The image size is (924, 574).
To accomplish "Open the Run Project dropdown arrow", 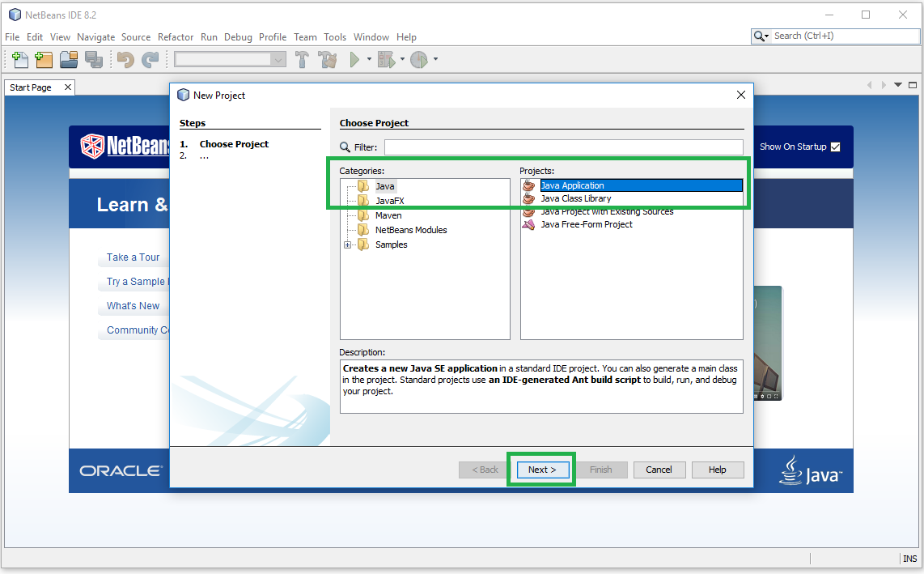I will point(369,59).
